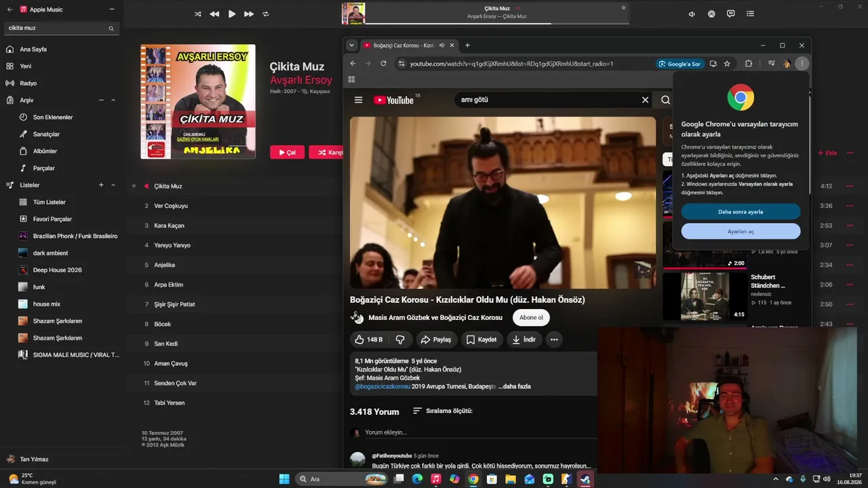Click the Çal play button for the album
This screenshot has width=868, height=488.
pyautogui.click(x=287, y=152)
